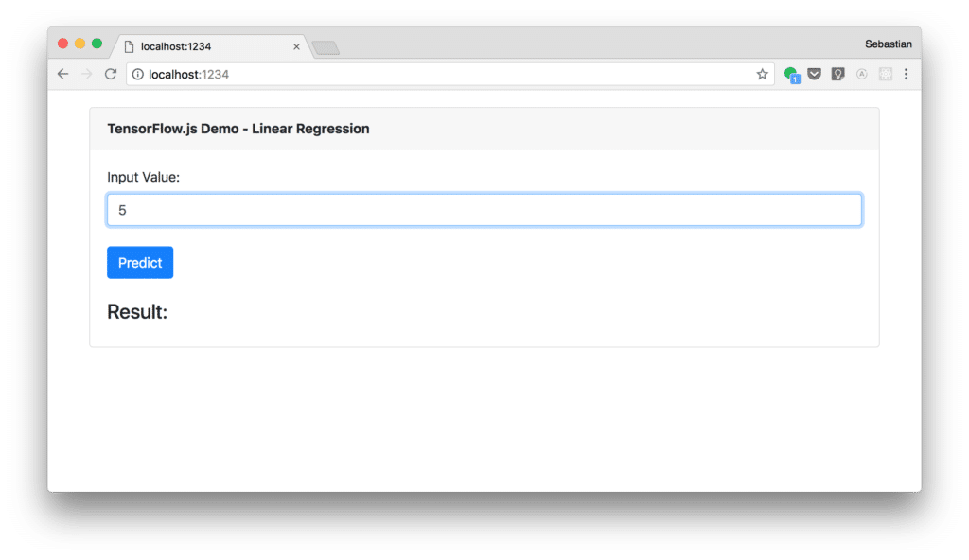Open site information via the info icon dropdown
This screenshot has width=969, height=560.
[x=138, y=74]
